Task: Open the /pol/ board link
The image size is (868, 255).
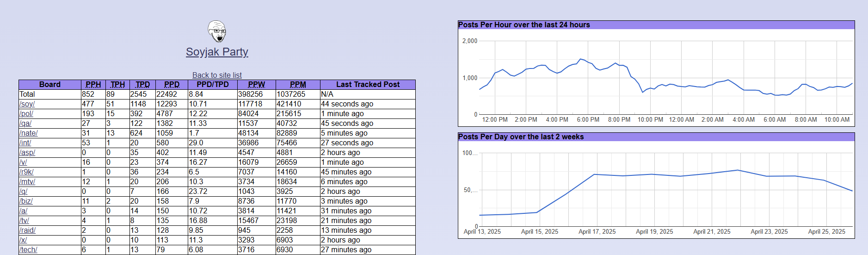Action: click(26, 114)
